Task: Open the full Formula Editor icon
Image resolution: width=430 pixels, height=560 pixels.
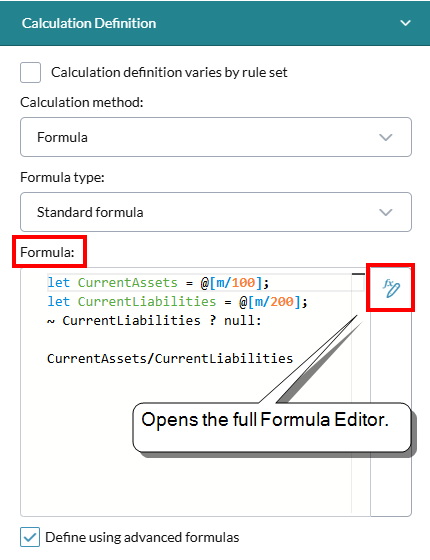Action: (x=391, y=288)
